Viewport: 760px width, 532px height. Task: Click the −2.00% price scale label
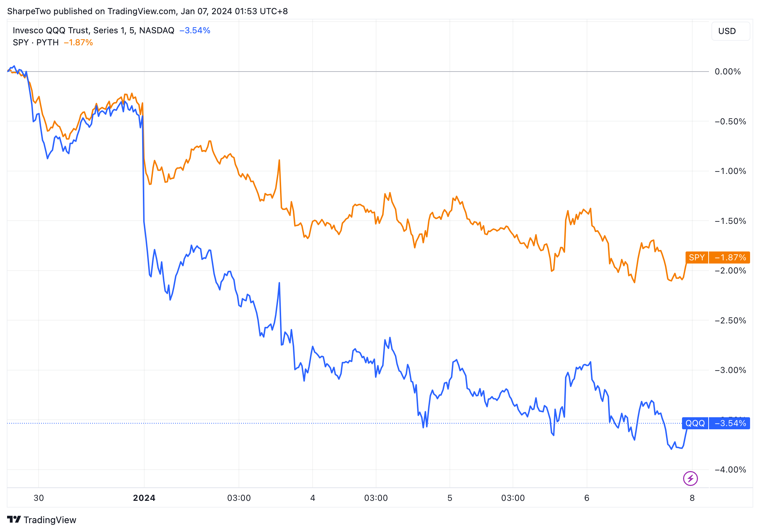730,271
